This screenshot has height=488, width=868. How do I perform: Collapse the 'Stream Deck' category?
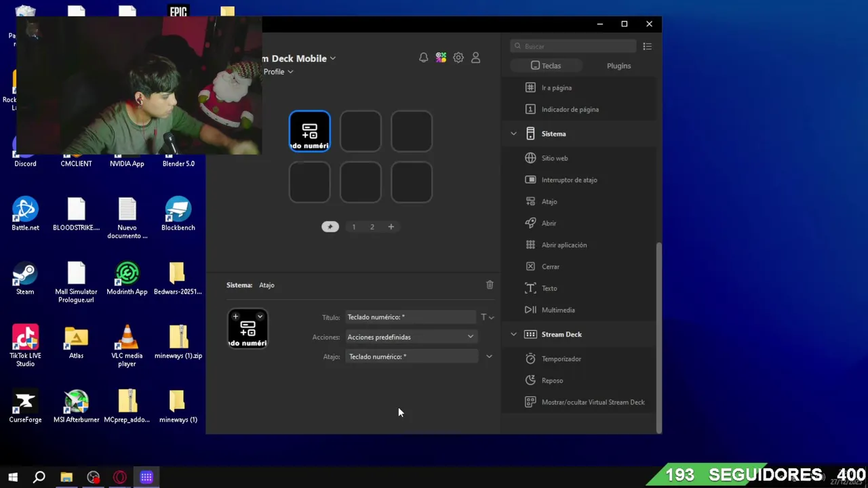(x=513, y=334)
